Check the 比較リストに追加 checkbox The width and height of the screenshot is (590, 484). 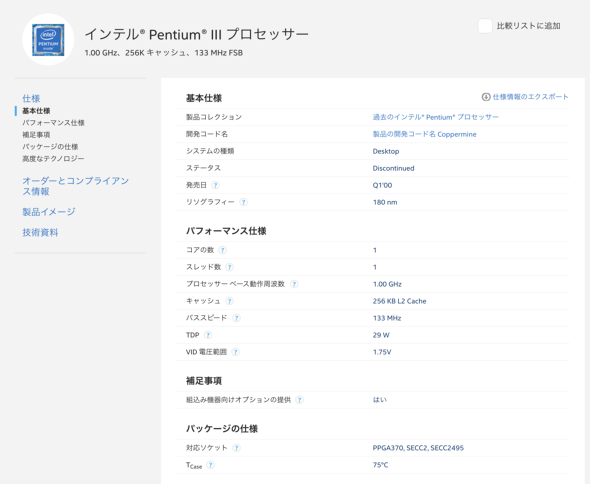click(485, 26)
